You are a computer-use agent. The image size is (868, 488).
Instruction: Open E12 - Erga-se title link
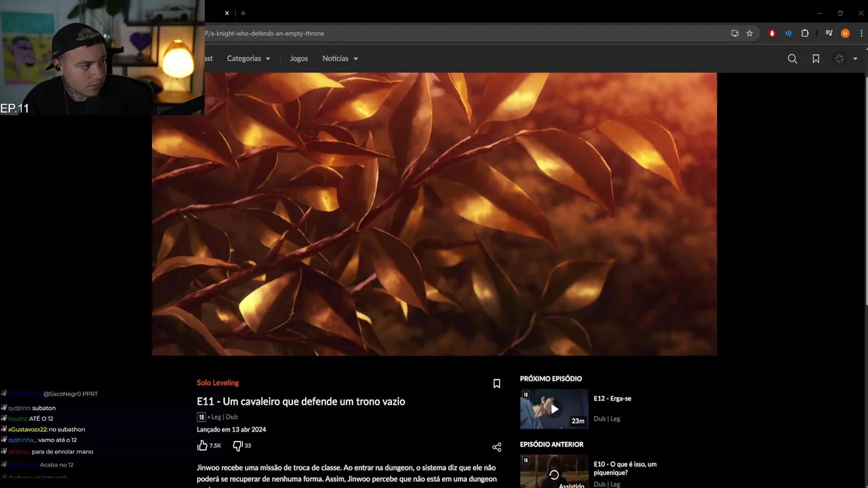coord(612,399)
